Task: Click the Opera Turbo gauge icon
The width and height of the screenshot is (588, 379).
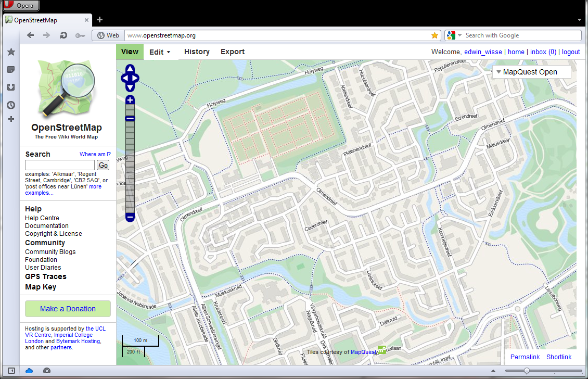Action: (47, 371)
